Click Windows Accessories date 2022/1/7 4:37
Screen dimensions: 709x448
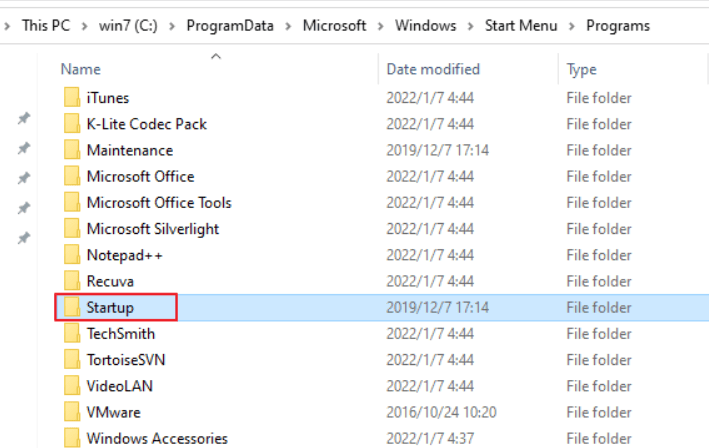[430, 439]
